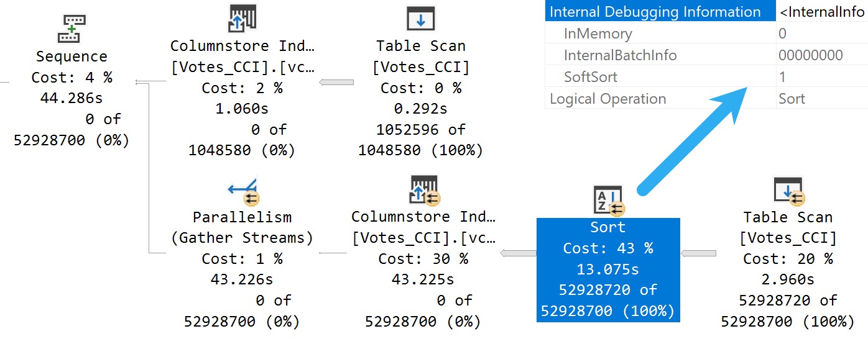Click the SoftSort property label
The image size is (868, 344).
(591, 77)
